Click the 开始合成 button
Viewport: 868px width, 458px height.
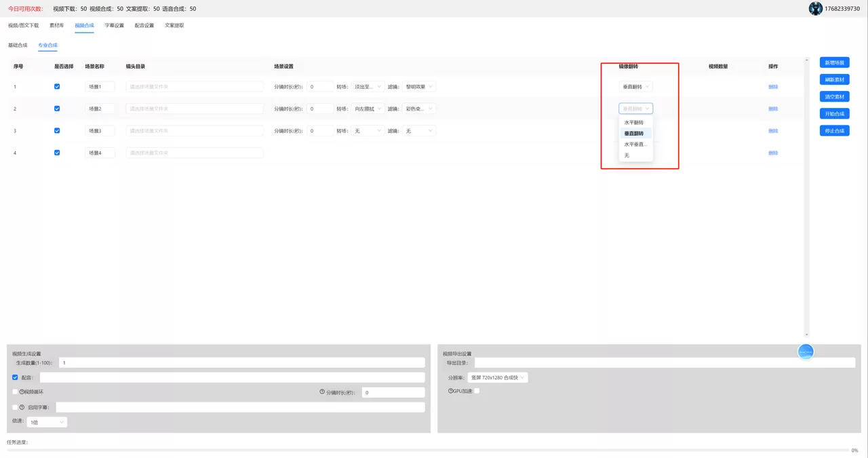[834, 113]
